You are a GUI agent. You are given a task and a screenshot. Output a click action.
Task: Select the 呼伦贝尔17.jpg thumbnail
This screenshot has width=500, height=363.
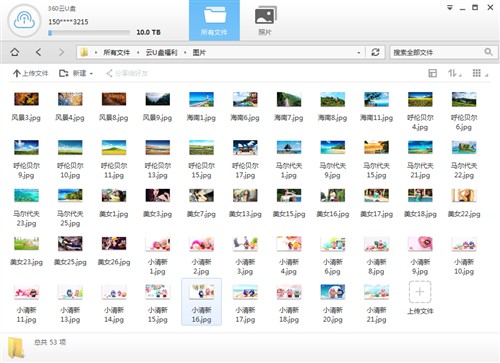point(245,147)
